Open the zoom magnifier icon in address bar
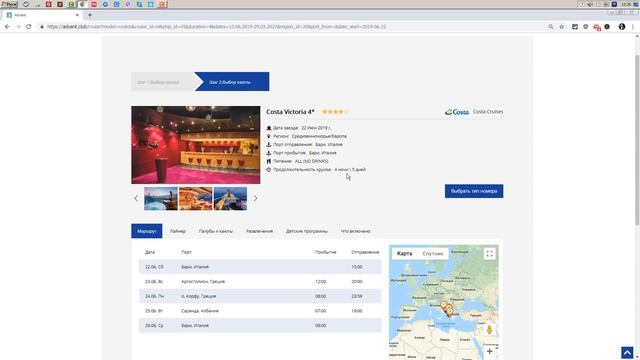This screenshot has height=360, width=640. coord(551,27)
